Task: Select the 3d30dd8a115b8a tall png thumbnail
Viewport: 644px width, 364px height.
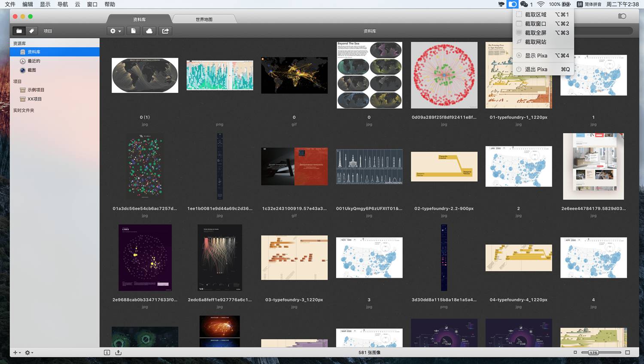Action: click(444, 257)
